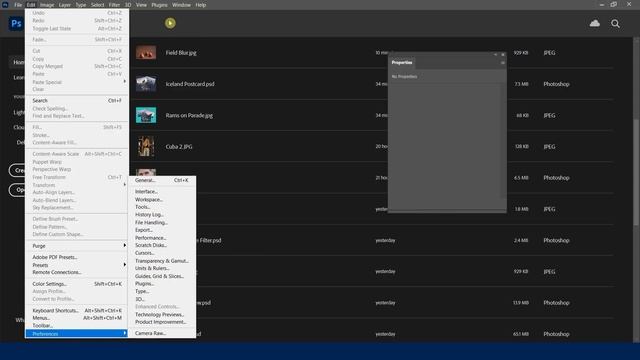640x360 pixels.
Task: Open the File menu
Action: point(18,5)
